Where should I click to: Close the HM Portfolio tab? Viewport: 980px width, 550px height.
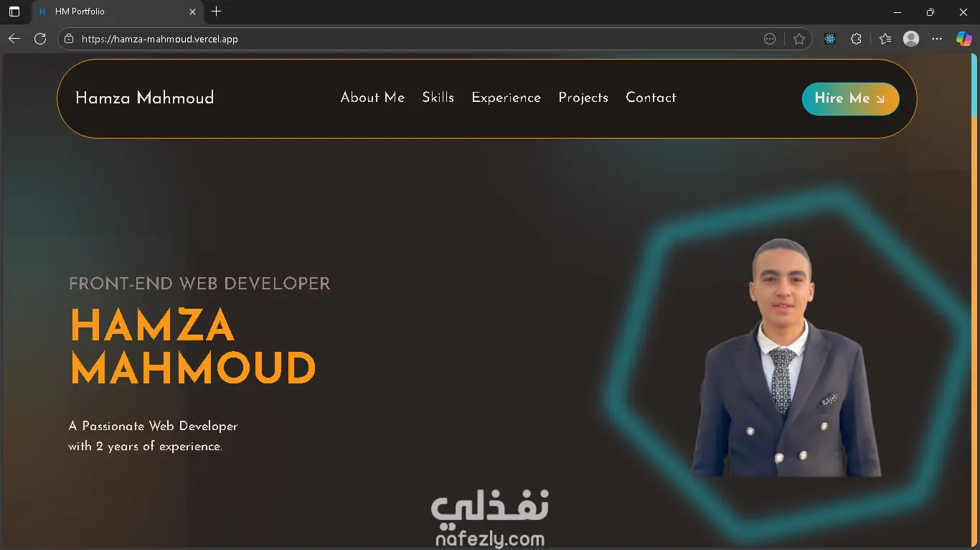coord(192,11)
